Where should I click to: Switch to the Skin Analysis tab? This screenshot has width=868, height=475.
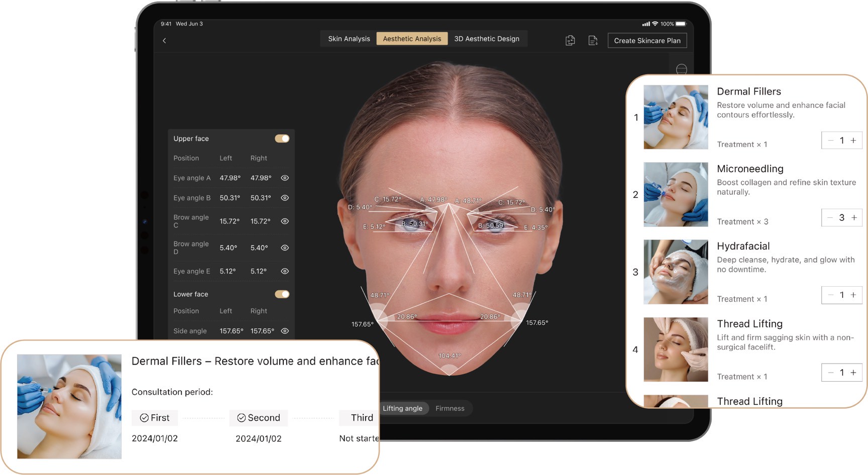click(349, 39)
